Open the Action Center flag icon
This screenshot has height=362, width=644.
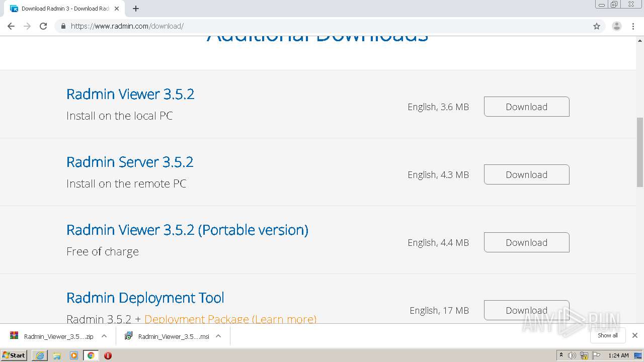tap(596, 355)
